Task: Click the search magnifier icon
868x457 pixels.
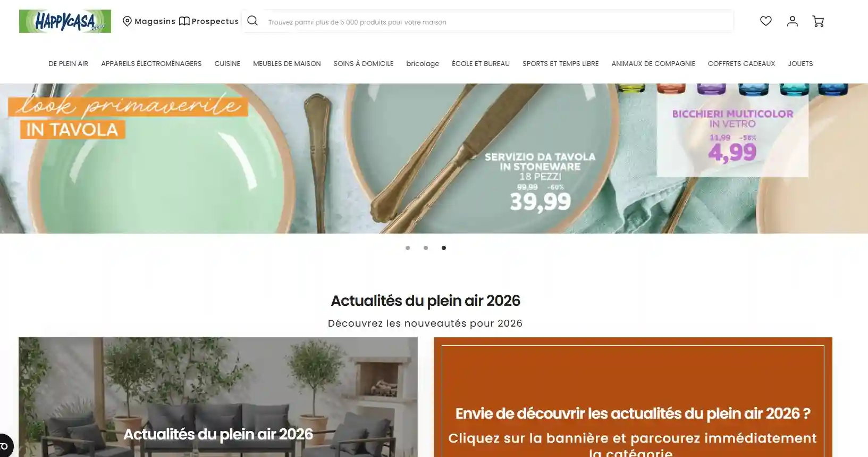Action: tap(252, 21)
